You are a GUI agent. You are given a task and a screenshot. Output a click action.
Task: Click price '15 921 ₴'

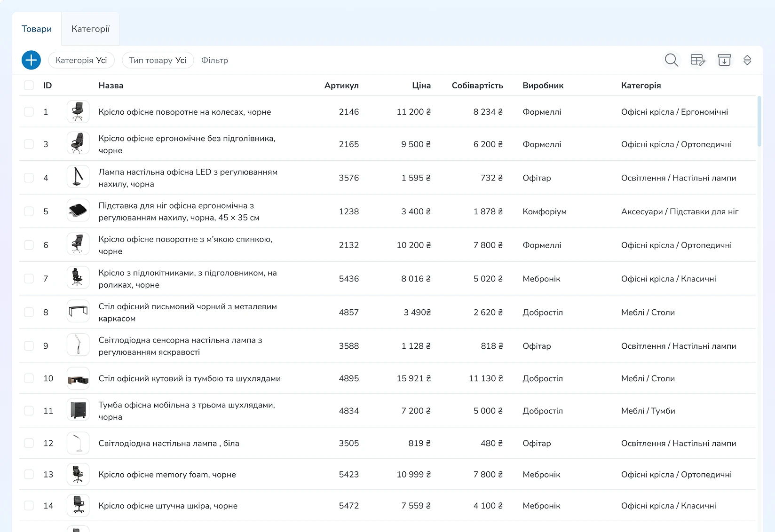414,378
